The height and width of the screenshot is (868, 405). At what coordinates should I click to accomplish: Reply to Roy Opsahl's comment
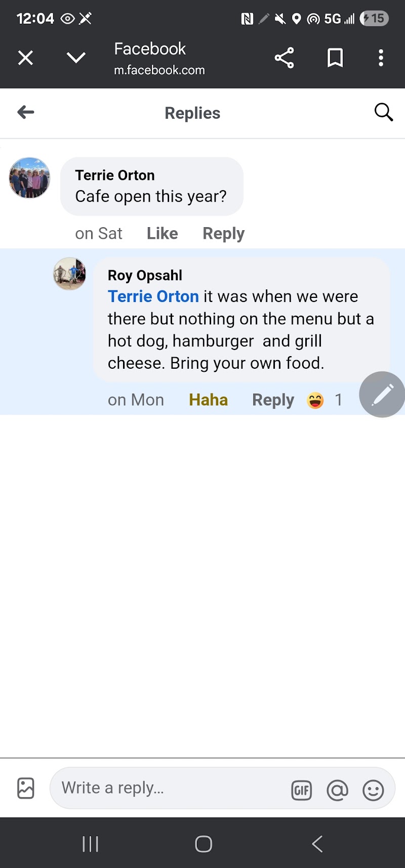click(273, 400)
